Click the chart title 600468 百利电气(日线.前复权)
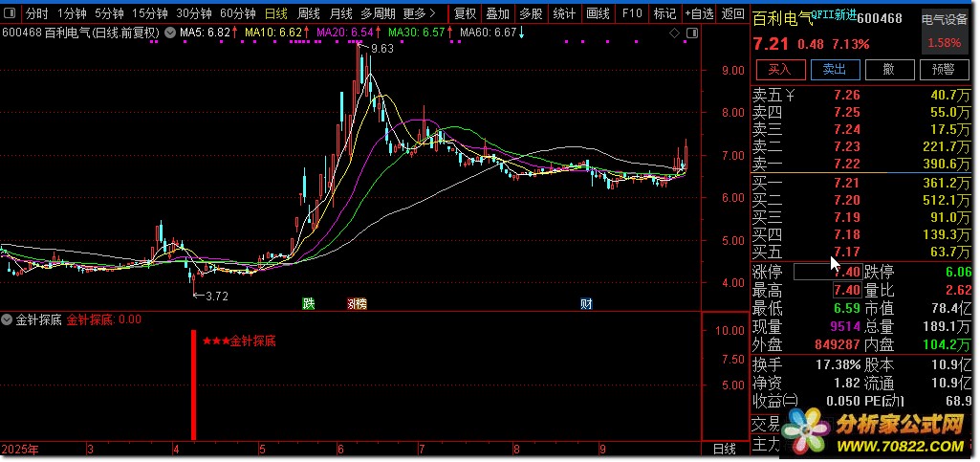The width and height of the screenshot is (980, 462). 81,33
